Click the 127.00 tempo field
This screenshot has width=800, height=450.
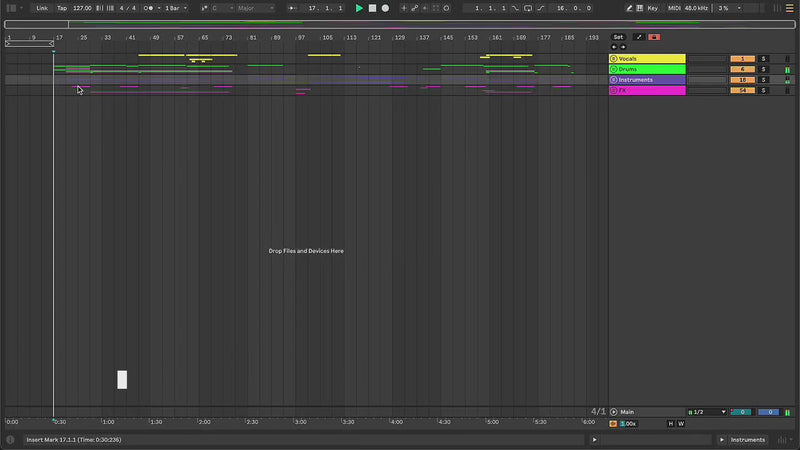pos(82,8)
